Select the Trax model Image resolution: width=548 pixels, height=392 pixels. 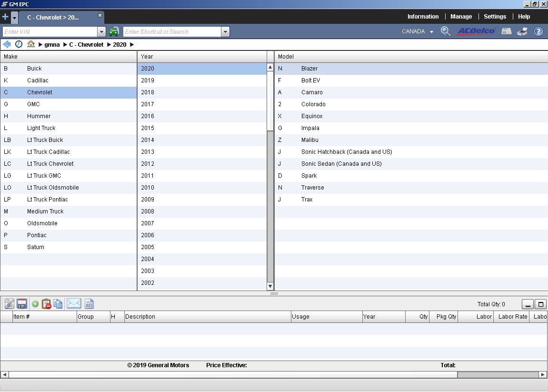[411, 199]
